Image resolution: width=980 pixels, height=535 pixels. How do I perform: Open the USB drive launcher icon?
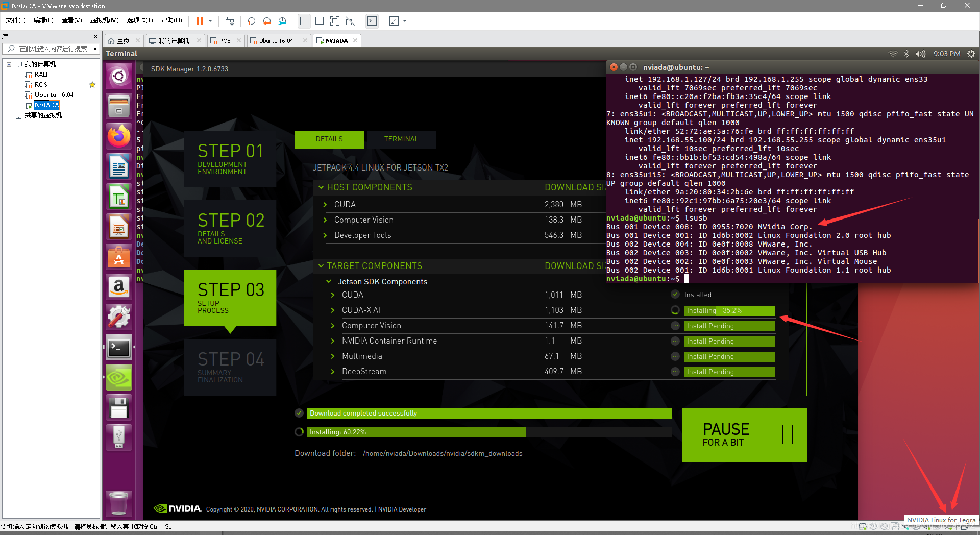pos(119,437)
